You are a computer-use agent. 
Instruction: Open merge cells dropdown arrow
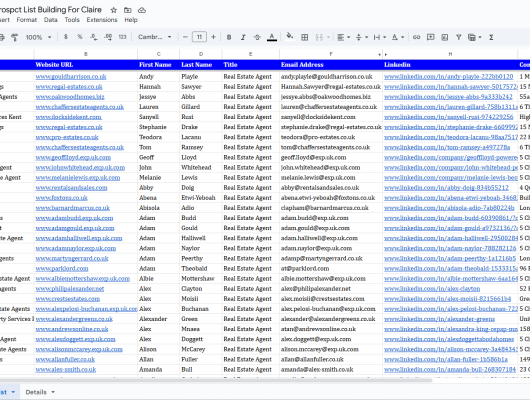point(328,37)
